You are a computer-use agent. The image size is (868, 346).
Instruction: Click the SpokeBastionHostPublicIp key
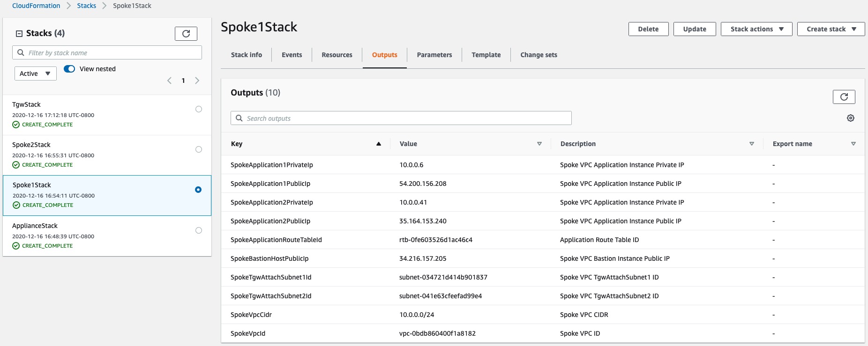point(269,258)
